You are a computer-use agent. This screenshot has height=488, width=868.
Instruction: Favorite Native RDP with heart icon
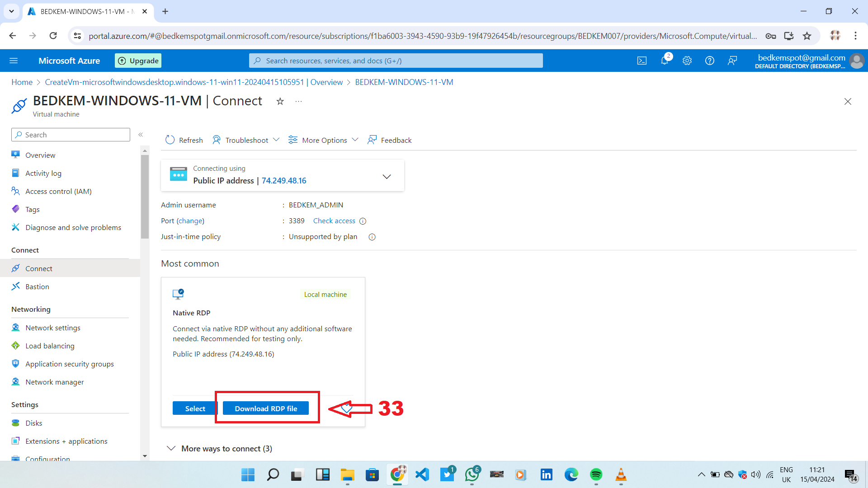pyautogui.click(x=346, y=408)
